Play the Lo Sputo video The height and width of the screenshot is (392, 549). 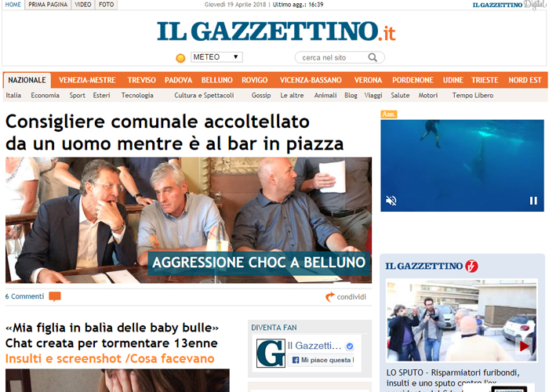(524, 347)
